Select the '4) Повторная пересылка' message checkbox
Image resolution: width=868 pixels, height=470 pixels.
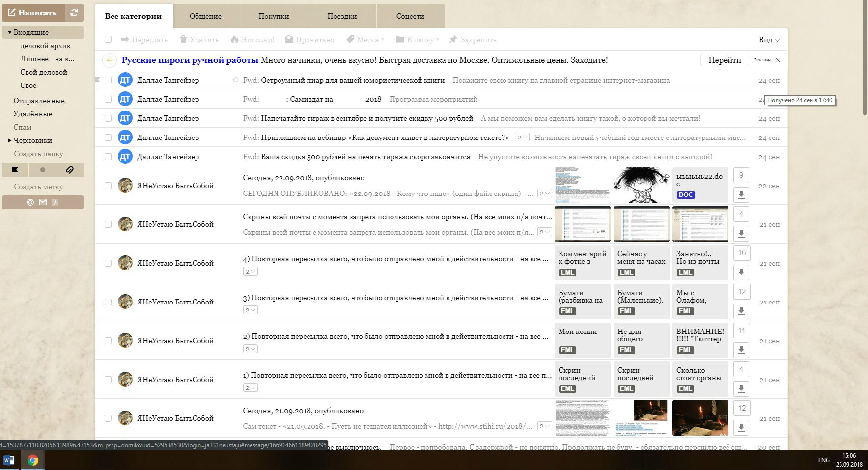point(108,263)
